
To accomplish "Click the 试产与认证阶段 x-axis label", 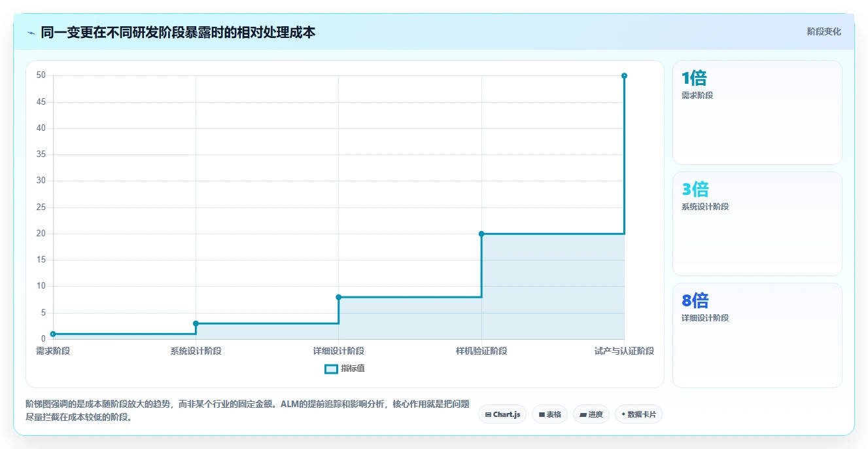I will [x=624, y=351].
